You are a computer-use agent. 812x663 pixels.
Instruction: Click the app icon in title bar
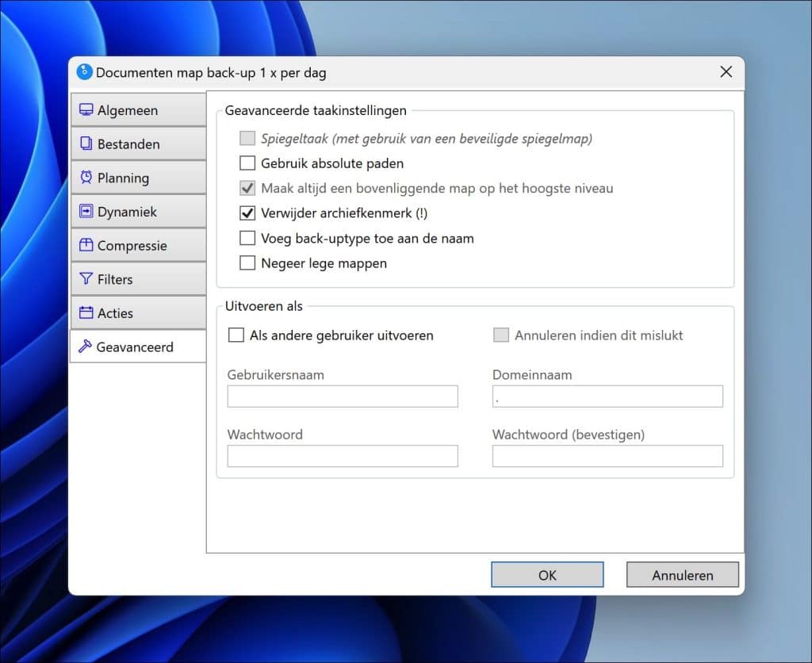pyautogui.click(x=84, y=72)
